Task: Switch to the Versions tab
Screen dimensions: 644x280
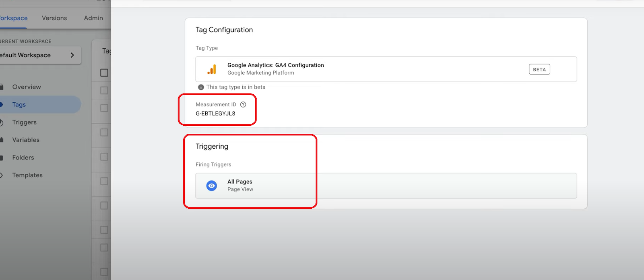Action: click(x=54, y=18)
